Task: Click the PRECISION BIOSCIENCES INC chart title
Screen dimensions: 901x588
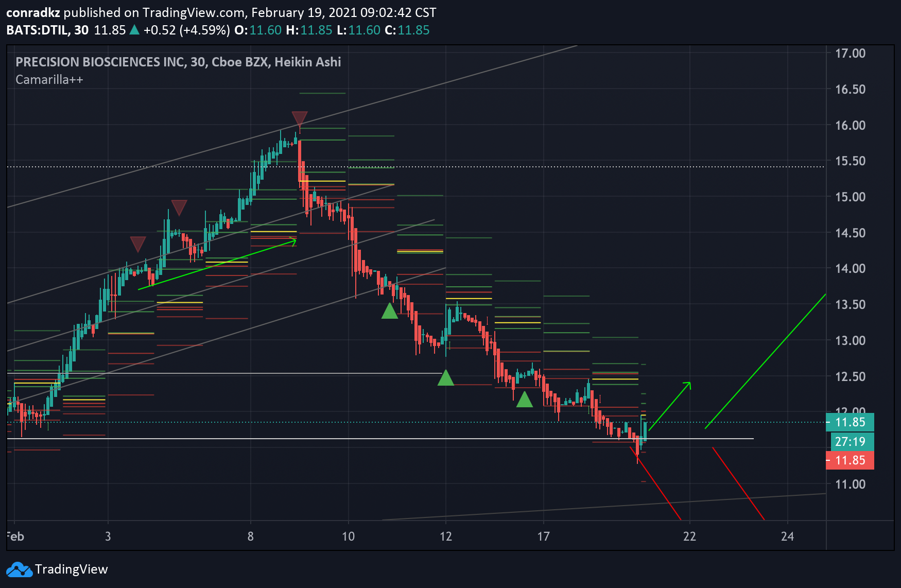Action: coord(178,62)
